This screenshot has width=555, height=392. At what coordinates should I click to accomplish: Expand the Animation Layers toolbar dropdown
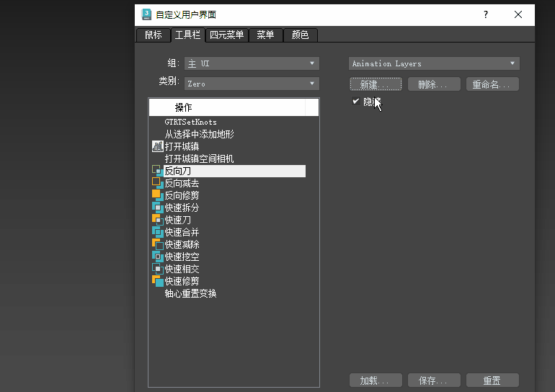(x=434, y=63)
